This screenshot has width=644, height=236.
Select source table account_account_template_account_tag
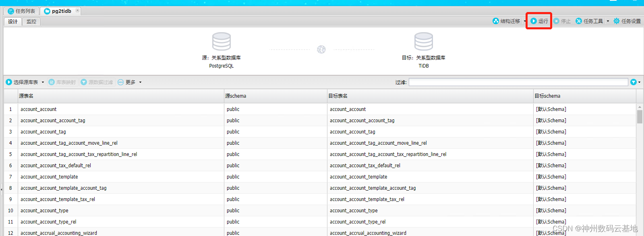pos(64,188)
